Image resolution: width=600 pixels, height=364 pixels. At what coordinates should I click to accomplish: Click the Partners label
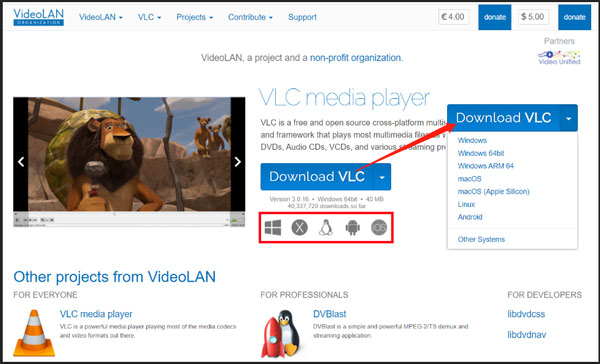pyautogui.click(x=559, y=41)
